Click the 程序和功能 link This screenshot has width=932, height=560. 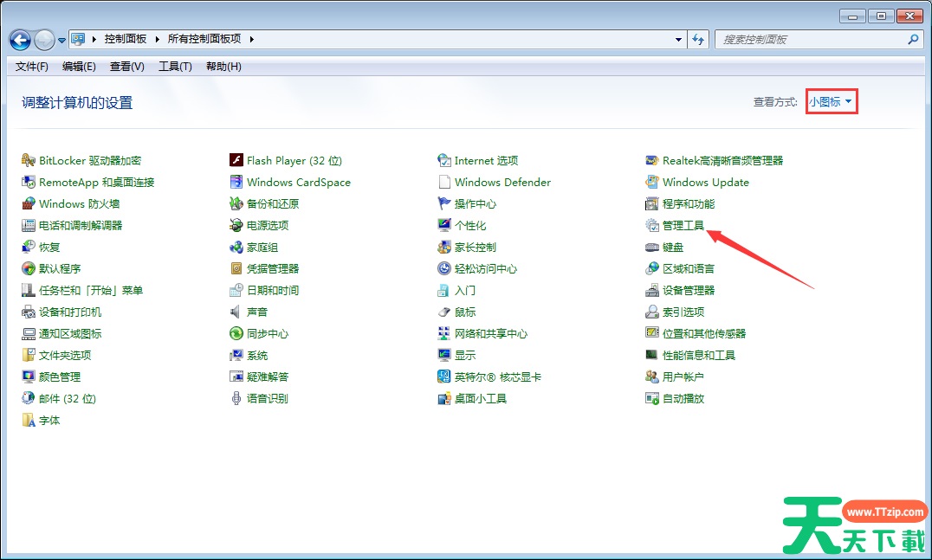[689, 203]
